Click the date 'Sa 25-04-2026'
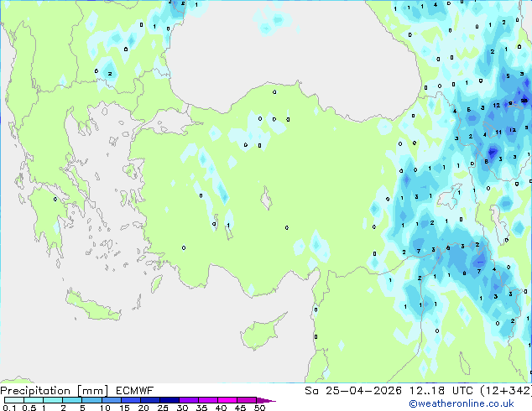Viewport: 532px width, 411px height. [353, 391]
